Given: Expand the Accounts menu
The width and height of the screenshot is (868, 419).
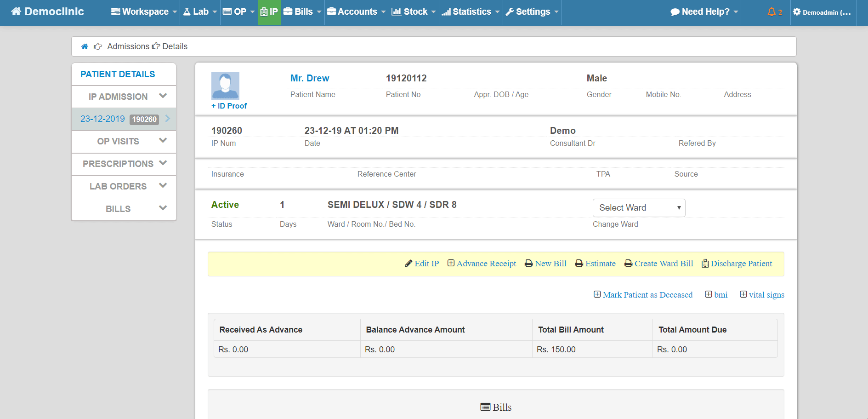Looking at the screenshot, I should (x=356, y=11).
